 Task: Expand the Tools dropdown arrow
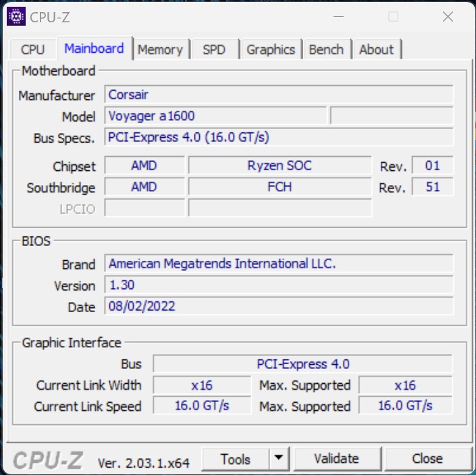279,458
